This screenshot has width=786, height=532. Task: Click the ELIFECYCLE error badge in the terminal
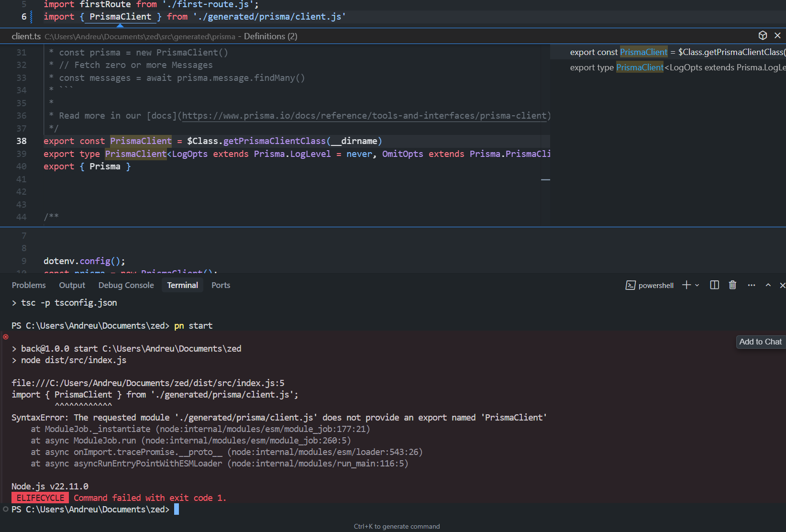[40, 498]
